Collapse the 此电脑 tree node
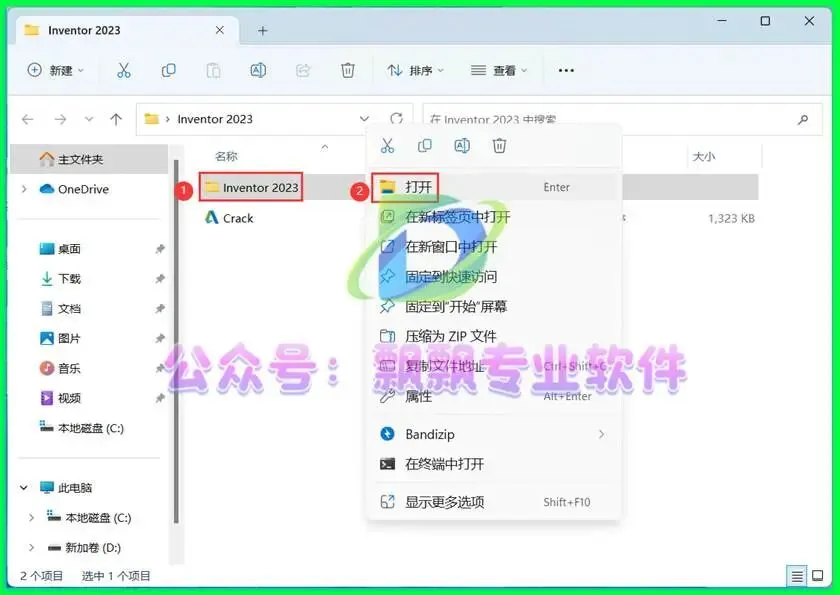Viewport: 840px width, 595px height. point(24,488)
